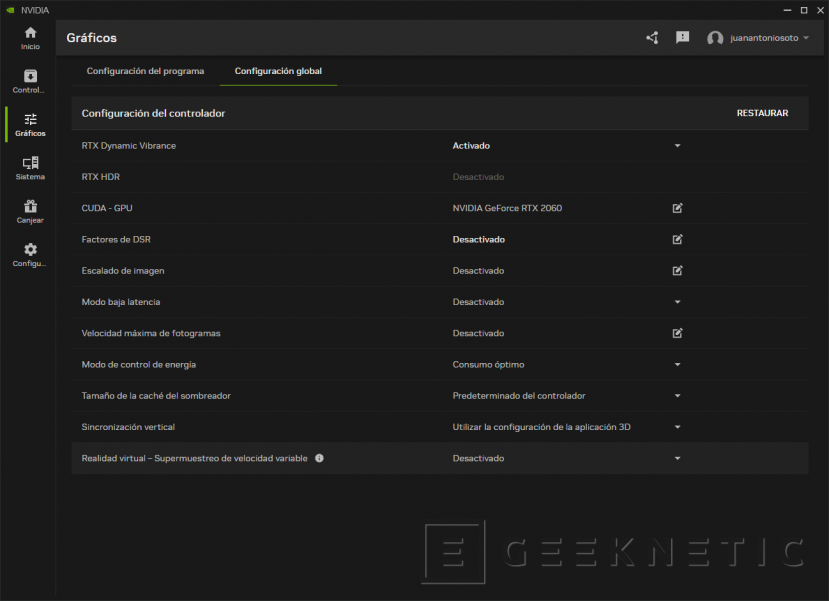Open the Canjear gift section
This screenshot has width=829, height=601.
[30, 212]
